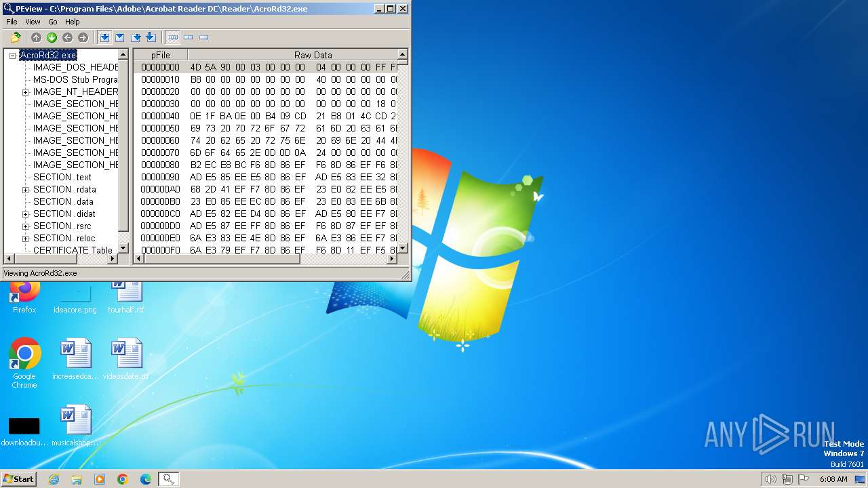Select the downloadbu... desktop file
Screen dimensions: 868x488
(24, 431)
